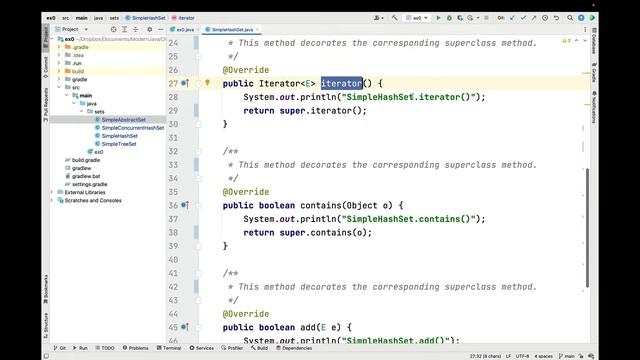This screenshot has width=640, height=360.
Task: Open the Terminal tool window tab
Action: [x=169, y=348]
